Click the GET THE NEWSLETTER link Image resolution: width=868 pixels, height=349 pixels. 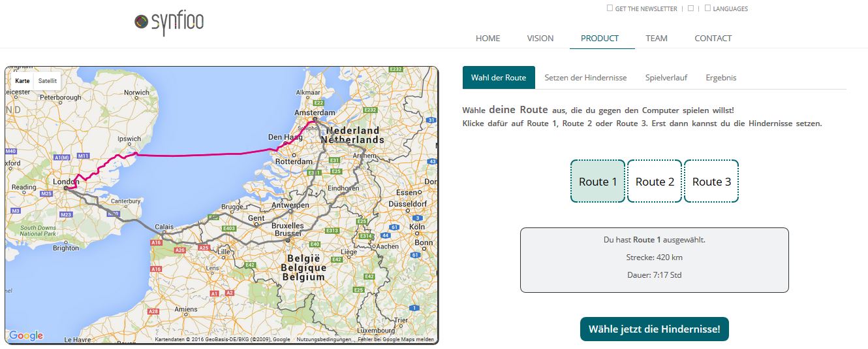[642, 8]
